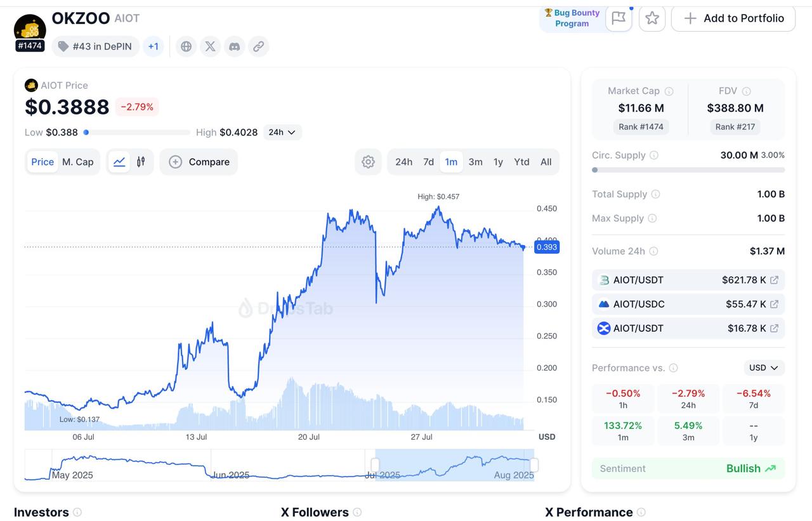Click the circulating supply progress bar
Viewport: 812px width, 521px height.
pyautogui.click(x=688, y=170)
